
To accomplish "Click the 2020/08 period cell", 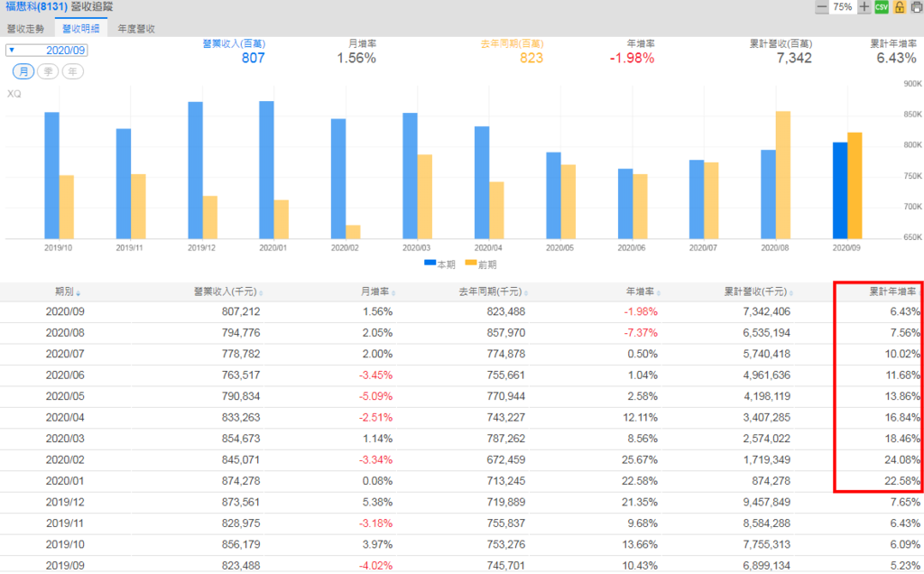I will (x=65, y=333).
